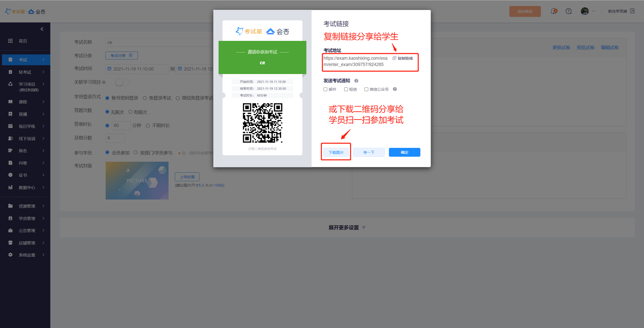Click help icon beside 发送考试通知

point(356,81)
